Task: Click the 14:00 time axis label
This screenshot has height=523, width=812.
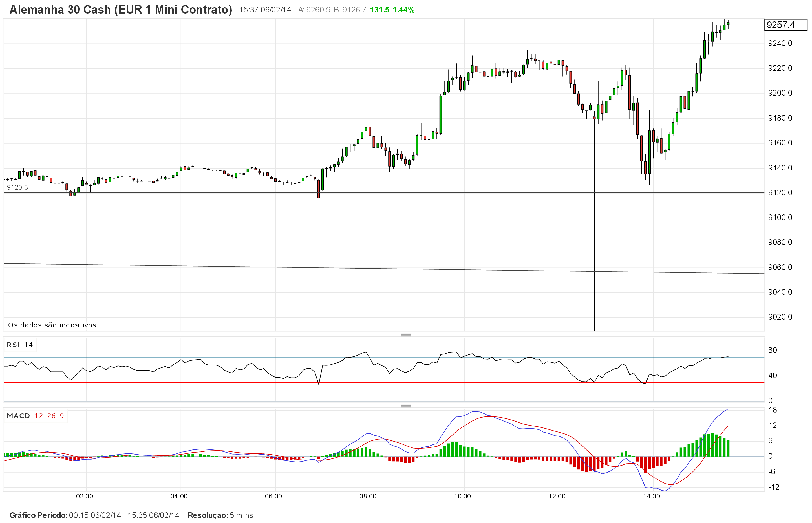Action: (651, 497)
